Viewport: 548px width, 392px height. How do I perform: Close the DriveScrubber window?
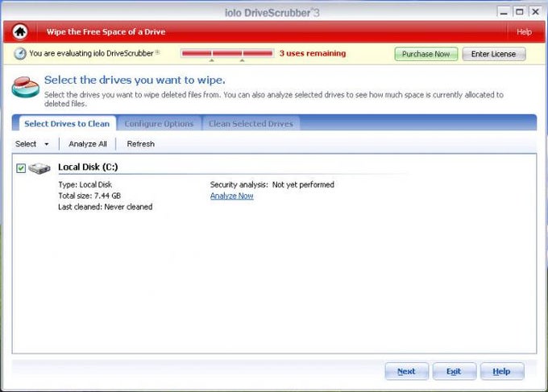click(535, 12)
